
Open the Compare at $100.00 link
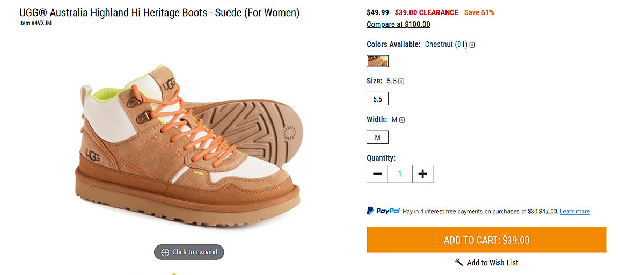tap(398, 24)
